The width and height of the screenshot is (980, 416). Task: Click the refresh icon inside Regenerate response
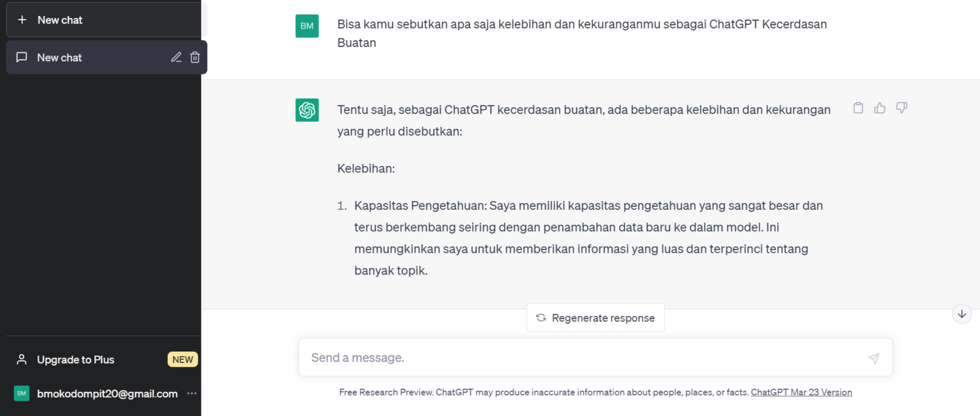541,318
